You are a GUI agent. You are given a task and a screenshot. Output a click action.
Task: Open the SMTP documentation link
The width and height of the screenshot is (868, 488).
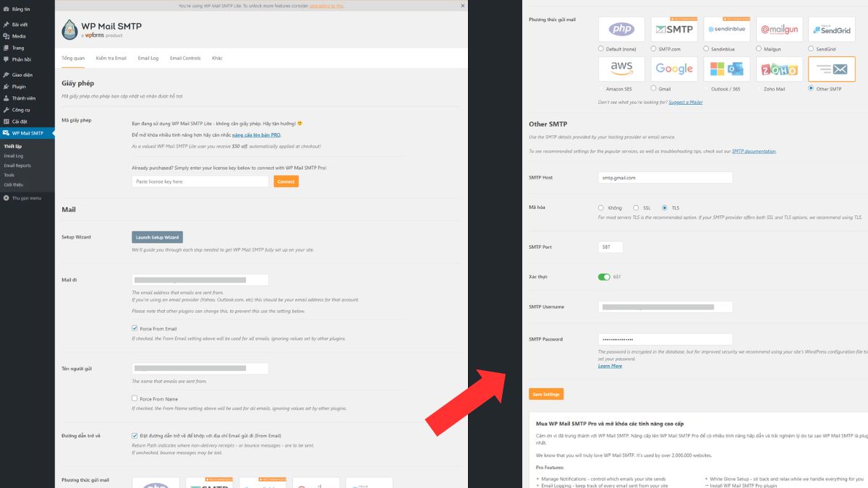click(754, 151)
